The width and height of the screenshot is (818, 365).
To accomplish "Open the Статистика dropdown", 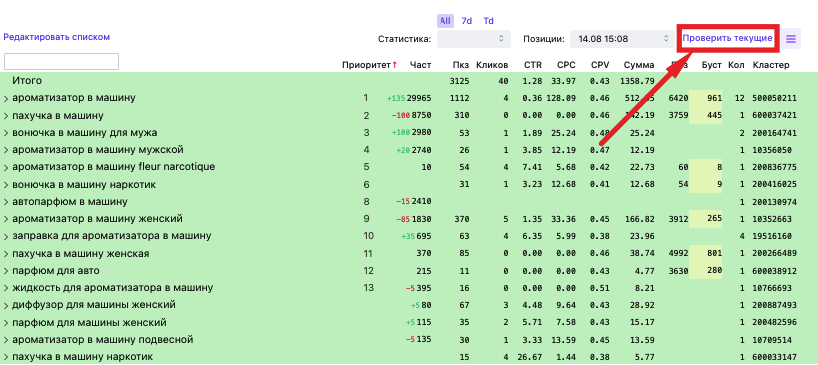I will pyautogui.click(x=473, y=39).
